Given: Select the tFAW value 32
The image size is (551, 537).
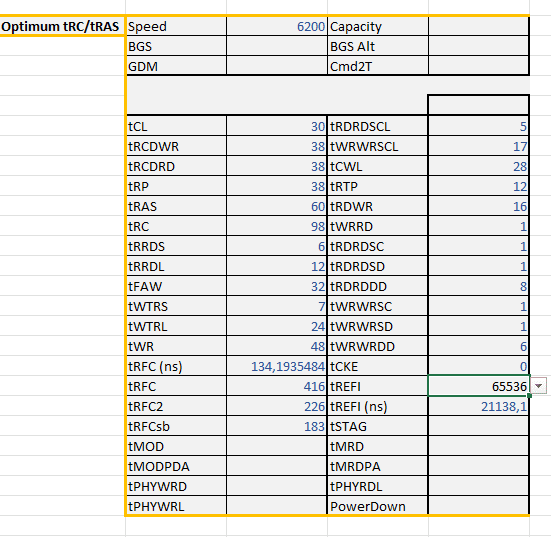Looking at the screenshot, I should pos(277,286).
